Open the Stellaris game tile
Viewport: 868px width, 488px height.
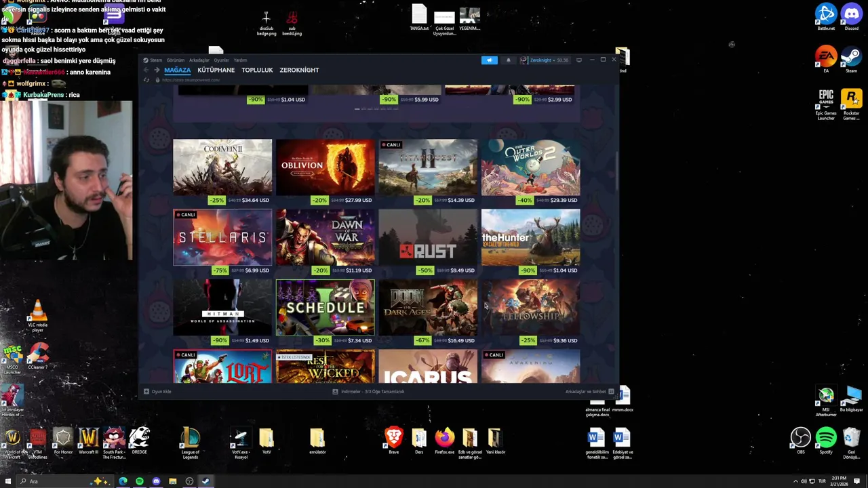[222, 237]
